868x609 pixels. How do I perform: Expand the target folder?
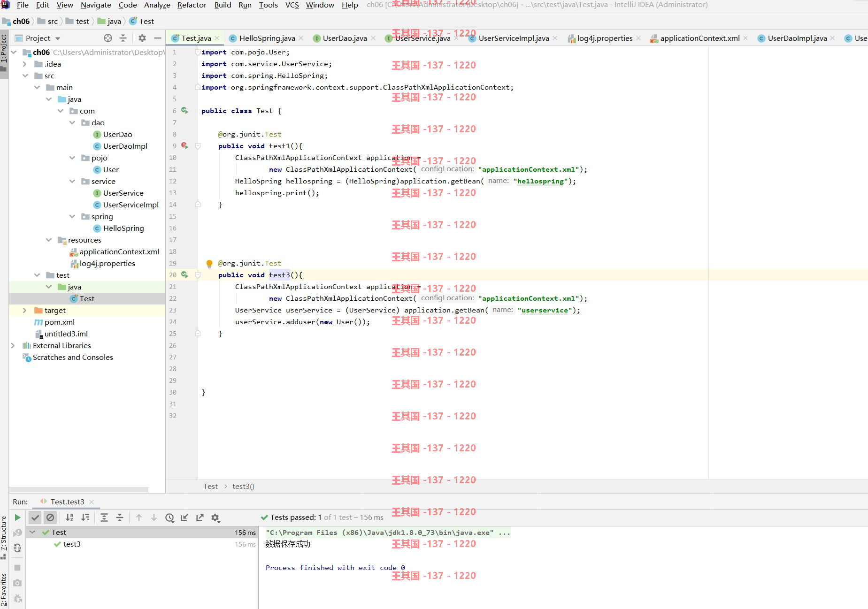[x=25, y=310]
